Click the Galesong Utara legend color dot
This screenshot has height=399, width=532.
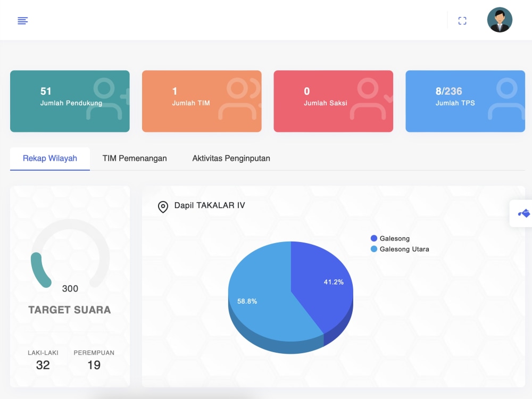[x=374, y=249]
